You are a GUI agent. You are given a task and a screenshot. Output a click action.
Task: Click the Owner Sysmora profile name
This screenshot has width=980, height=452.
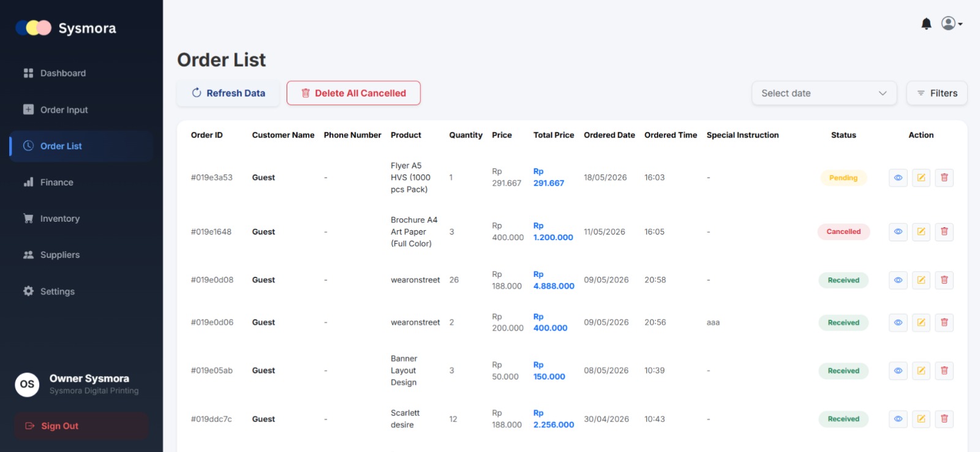coord(89,379)
